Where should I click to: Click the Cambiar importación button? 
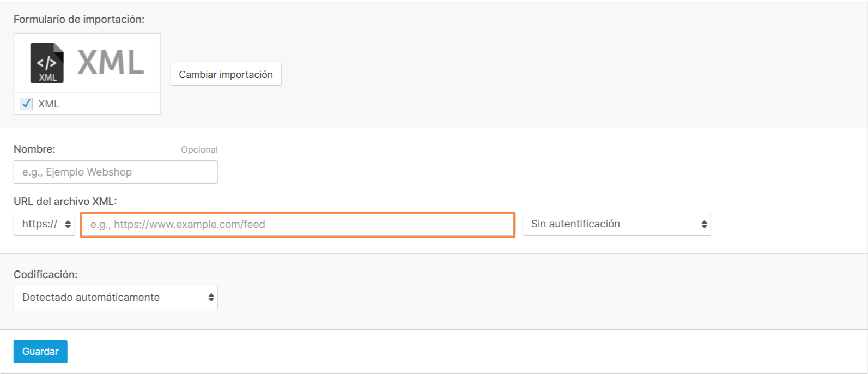tap(226, 74)
